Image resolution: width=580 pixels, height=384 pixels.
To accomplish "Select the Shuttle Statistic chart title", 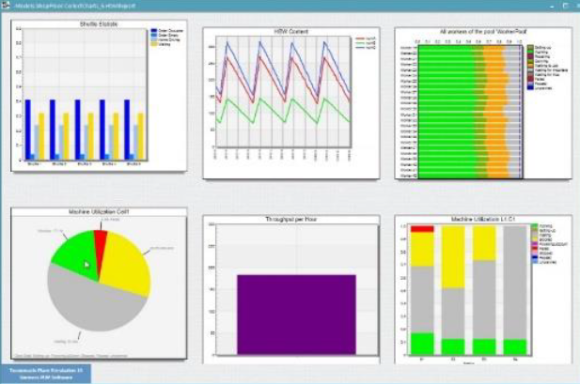I will pyautogui.click(x=99, y=24).
